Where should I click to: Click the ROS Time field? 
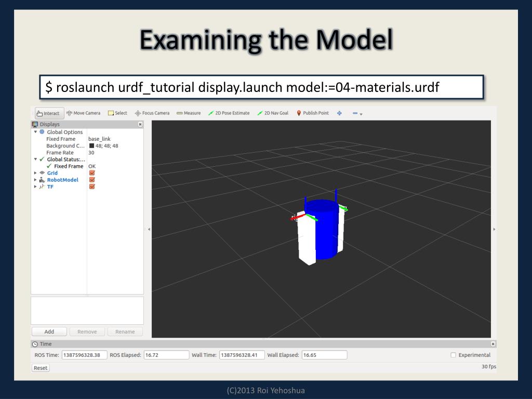[85, 355]
